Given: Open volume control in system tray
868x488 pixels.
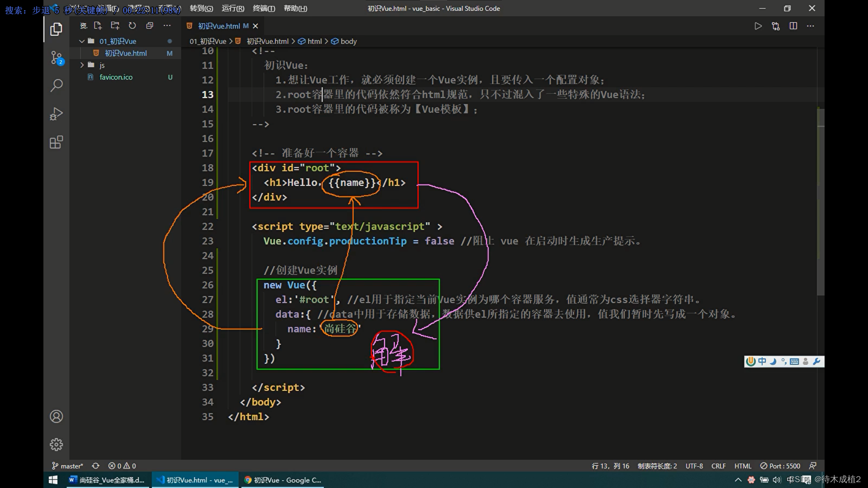Looking at the screenshot, I should pos(777,480).
